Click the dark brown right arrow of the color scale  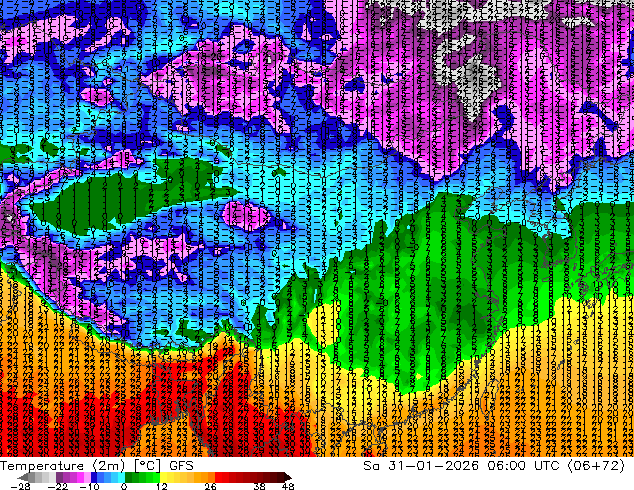pos(287,477)
